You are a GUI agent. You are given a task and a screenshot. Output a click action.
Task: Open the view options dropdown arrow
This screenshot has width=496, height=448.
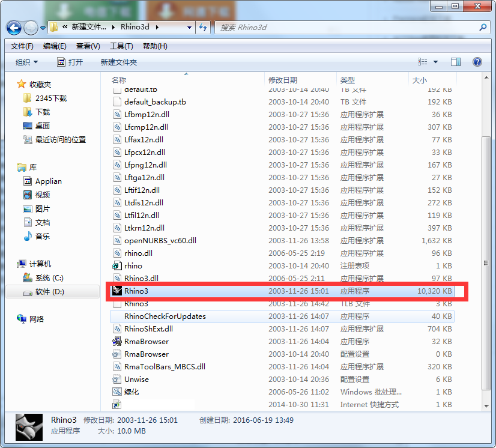435,62
